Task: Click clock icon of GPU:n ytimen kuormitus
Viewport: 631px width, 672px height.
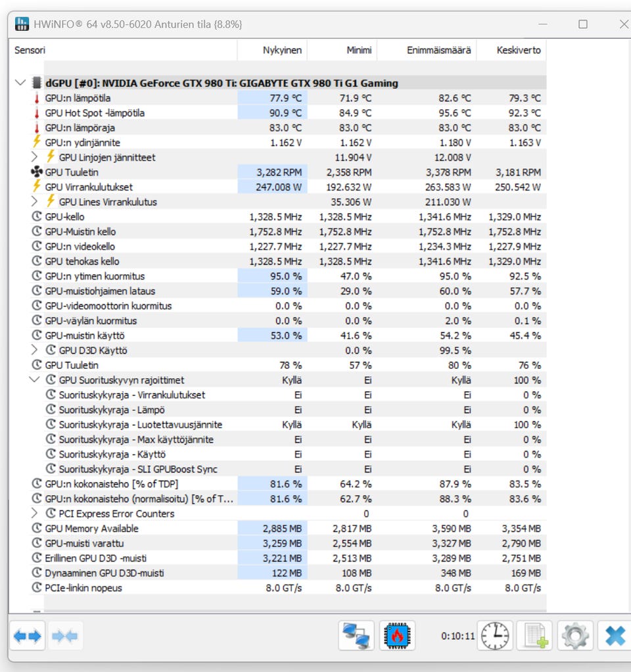Action: coord(37,276)
